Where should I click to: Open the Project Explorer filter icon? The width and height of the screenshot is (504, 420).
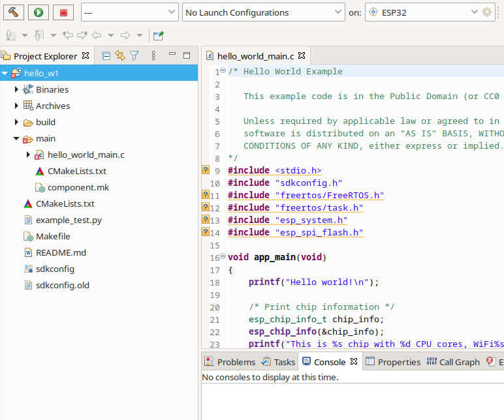coord(134,56)
